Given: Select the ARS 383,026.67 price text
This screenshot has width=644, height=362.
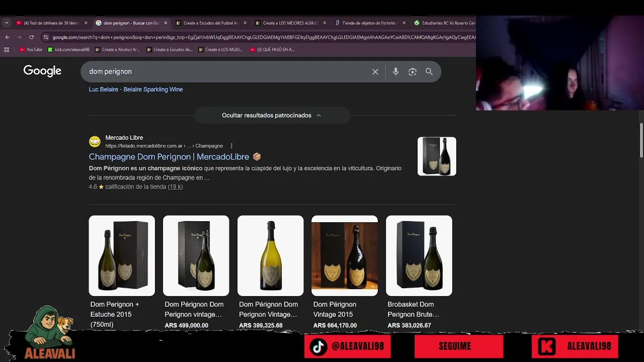Looking at the screenshot, I should [409, 325].
